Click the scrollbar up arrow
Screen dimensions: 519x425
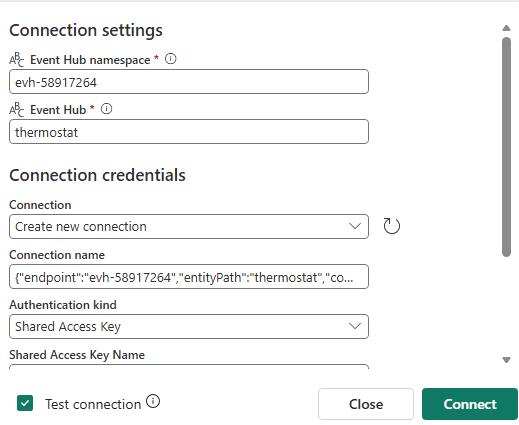[506, 28]
